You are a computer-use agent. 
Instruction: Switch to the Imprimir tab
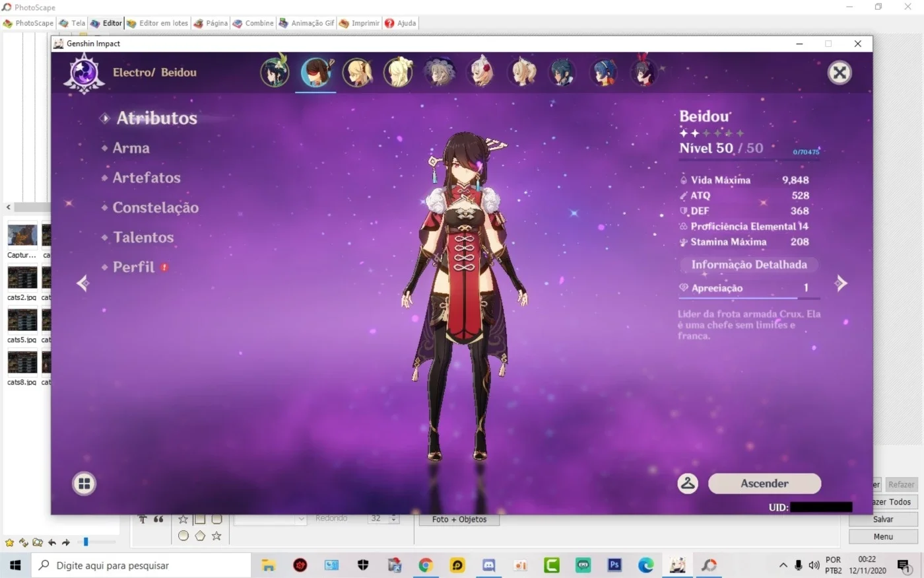[x=359, y=23]
